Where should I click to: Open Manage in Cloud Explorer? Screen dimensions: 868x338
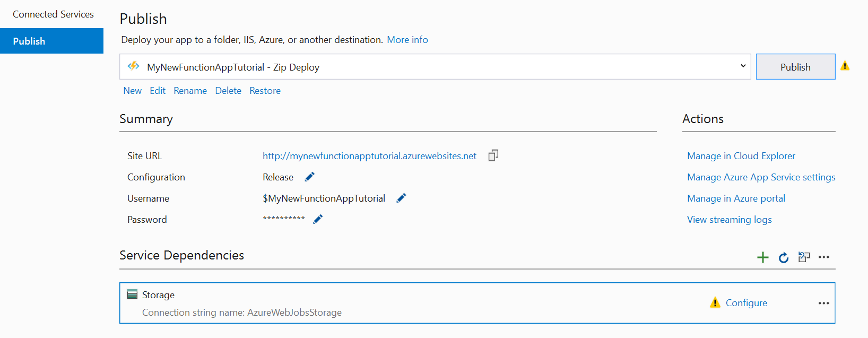pos(741,156)
